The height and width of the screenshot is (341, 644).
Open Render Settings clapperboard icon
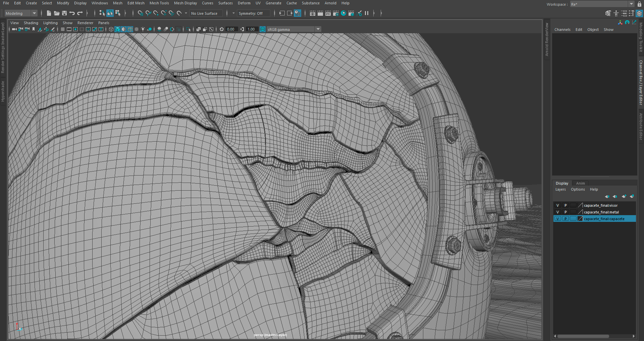pyautogui.click(x=336, y=13)
